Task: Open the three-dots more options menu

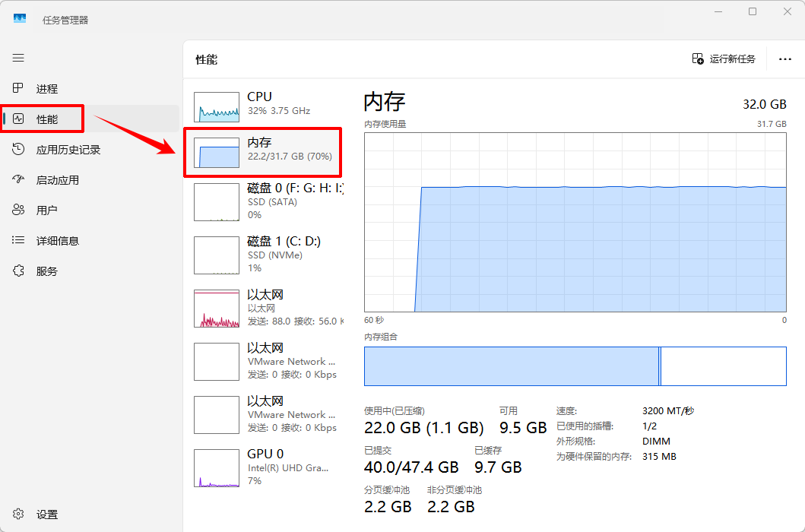Action: pyautogui.click(x=785, y=59)
